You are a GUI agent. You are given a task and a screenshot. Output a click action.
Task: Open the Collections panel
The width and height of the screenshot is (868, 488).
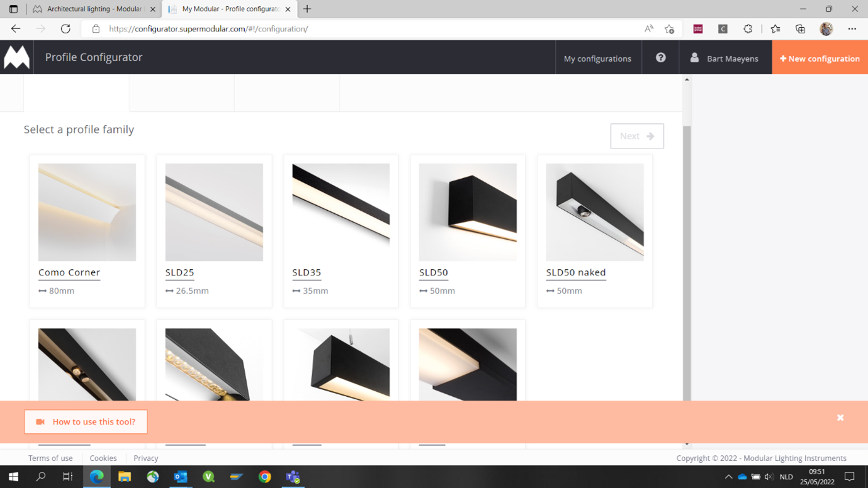800,29
